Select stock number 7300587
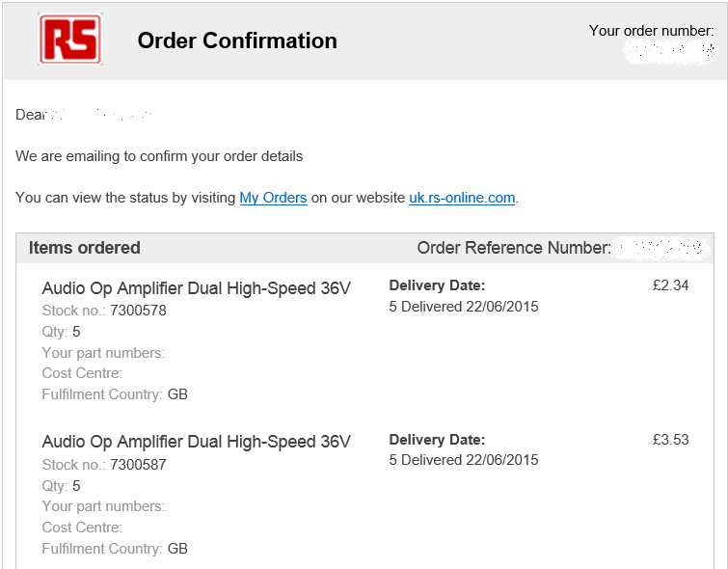Viewport: 728px width, 569px height. 138,465
